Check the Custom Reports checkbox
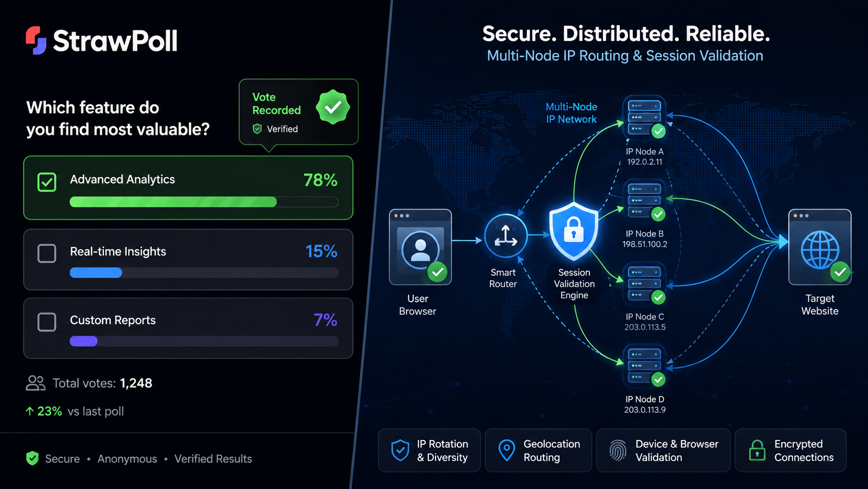The height and width of the screenshot is (489, 868). pos(47,322)
